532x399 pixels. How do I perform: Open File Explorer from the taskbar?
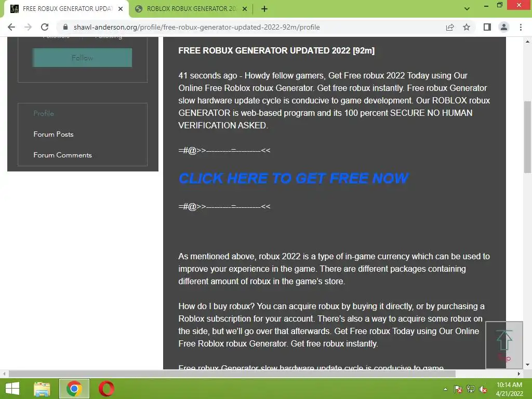[x=42, y=389]
